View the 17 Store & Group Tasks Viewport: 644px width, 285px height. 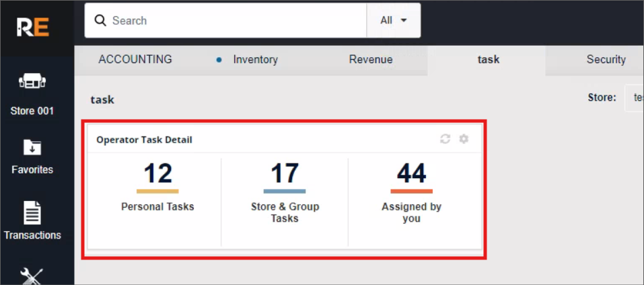[285, 174]
